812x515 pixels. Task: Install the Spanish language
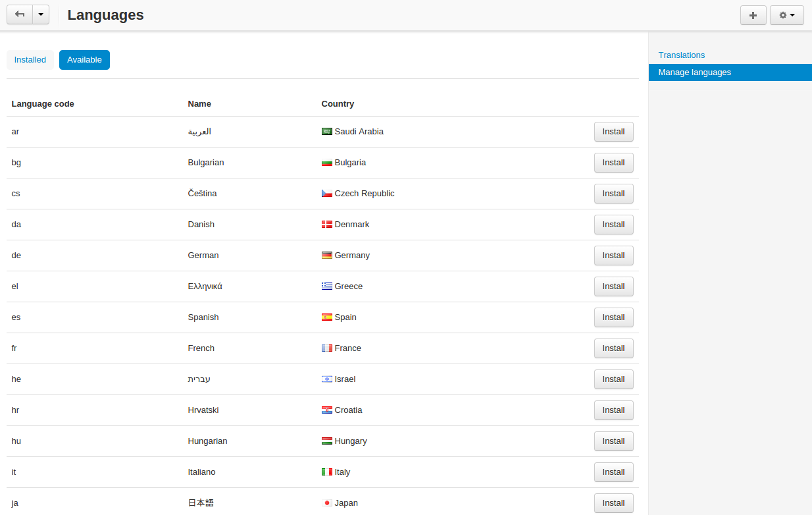pyautogui.click(x=614, y=317)
